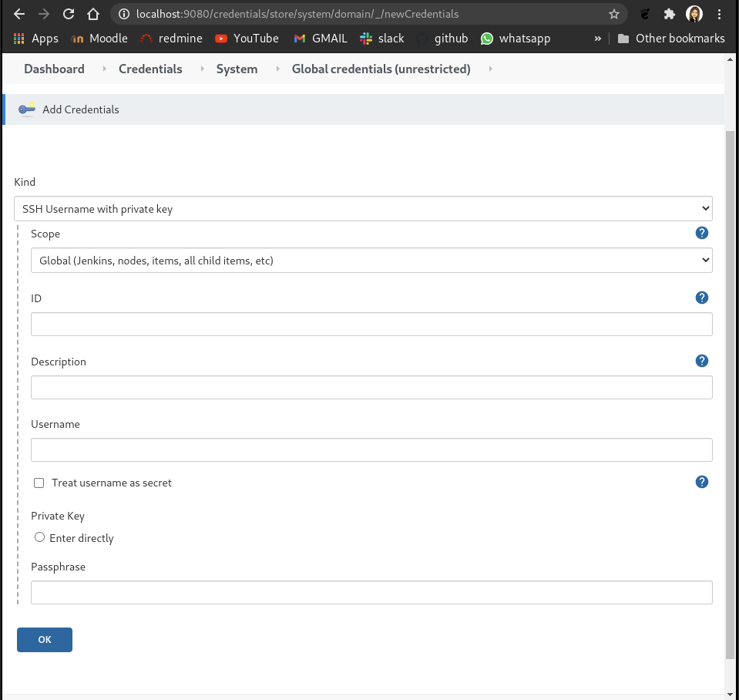Image resolution: width=739 pixels, height=700 pixels.
Task: Open the Kind dropdown menu
Action: 363,208
